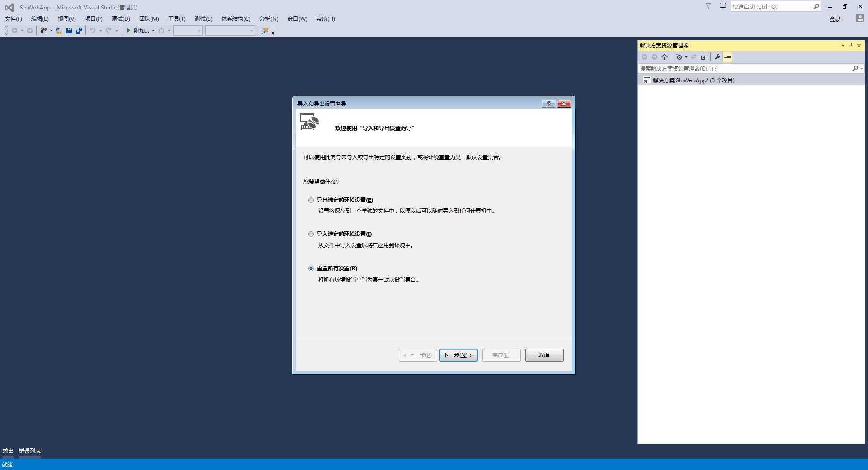Image resolution: width=868 pixels, height=470 pixels.
Task: Click the New Project toolbar icon
Action: (43, 30)
